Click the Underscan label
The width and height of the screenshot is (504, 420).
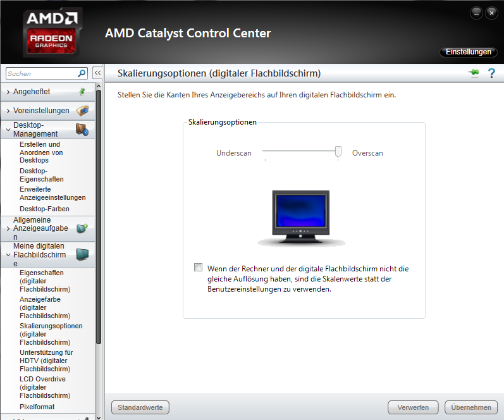(x=234, y=153)
